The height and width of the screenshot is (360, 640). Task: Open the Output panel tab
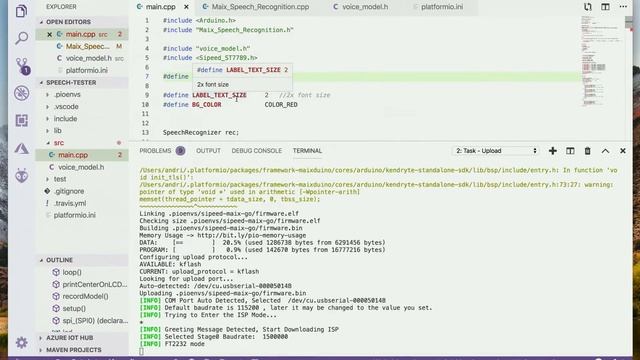coord(208,151)
